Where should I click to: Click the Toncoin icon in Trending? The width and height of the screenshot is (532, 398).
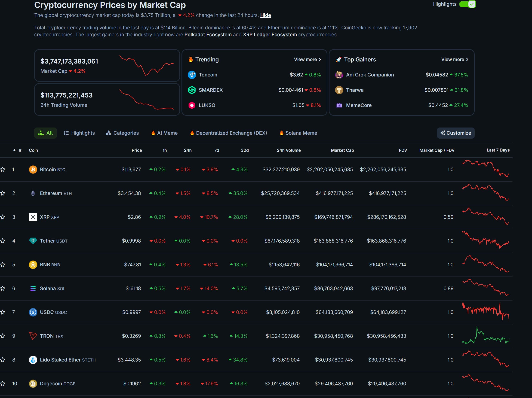tap(192, 75)
